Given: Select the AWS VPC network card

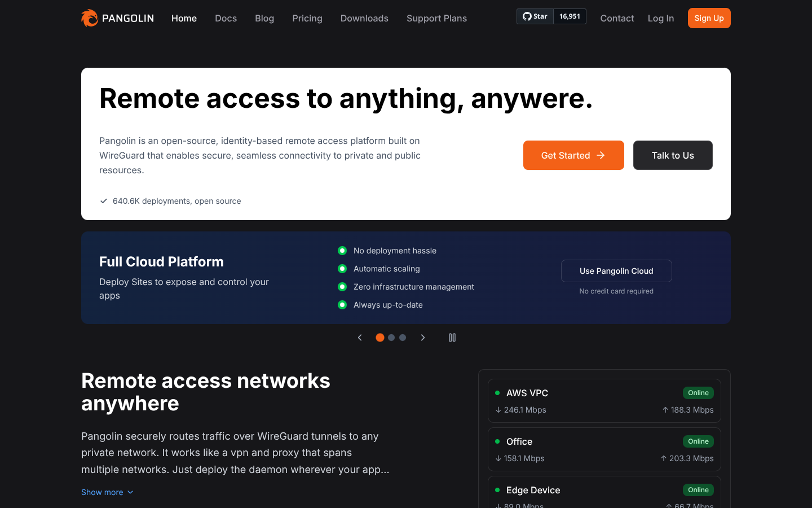Looking at the screenshot, I should point(604,401).
